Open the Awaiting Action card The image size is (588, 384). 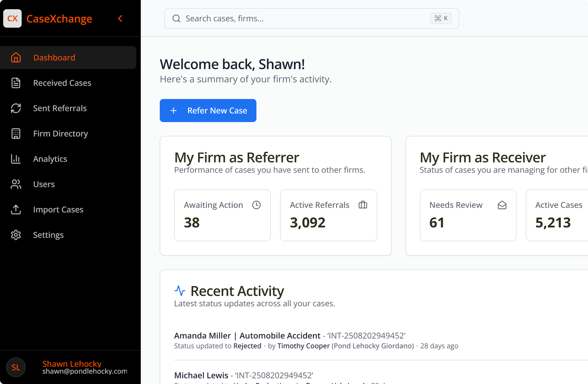[222, 215]
